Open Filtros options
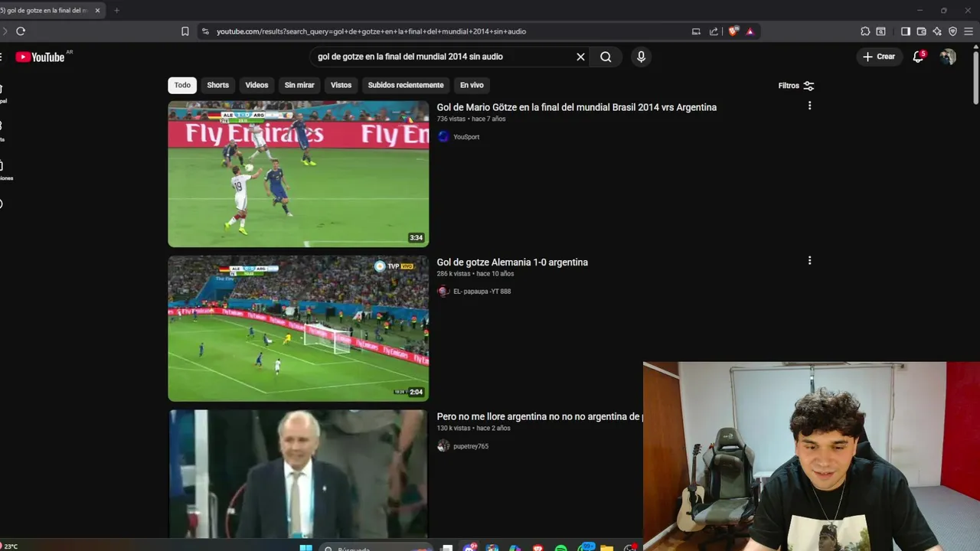This screenshot has width=980, height=551. (796, 86)
